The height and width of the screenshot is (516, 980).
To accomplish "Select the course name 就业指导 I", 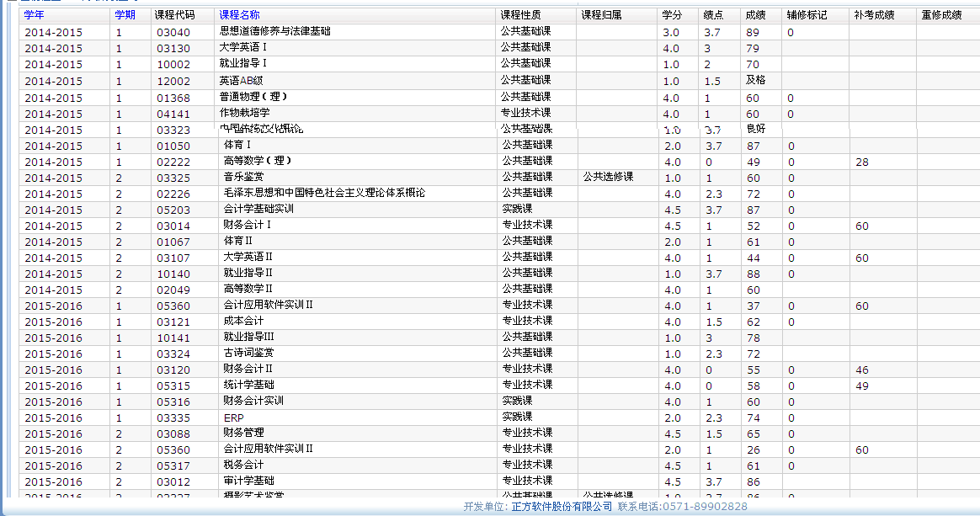I will coord(243,64).
